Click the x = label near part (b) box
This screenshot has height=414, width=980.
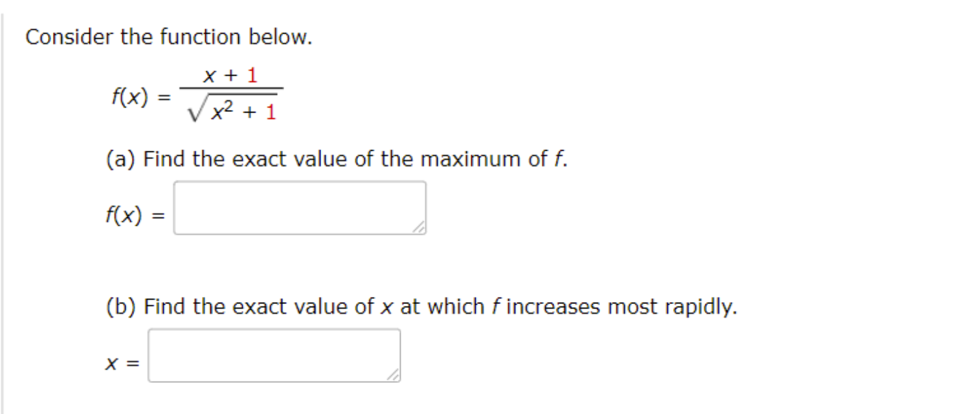(120, 362)
